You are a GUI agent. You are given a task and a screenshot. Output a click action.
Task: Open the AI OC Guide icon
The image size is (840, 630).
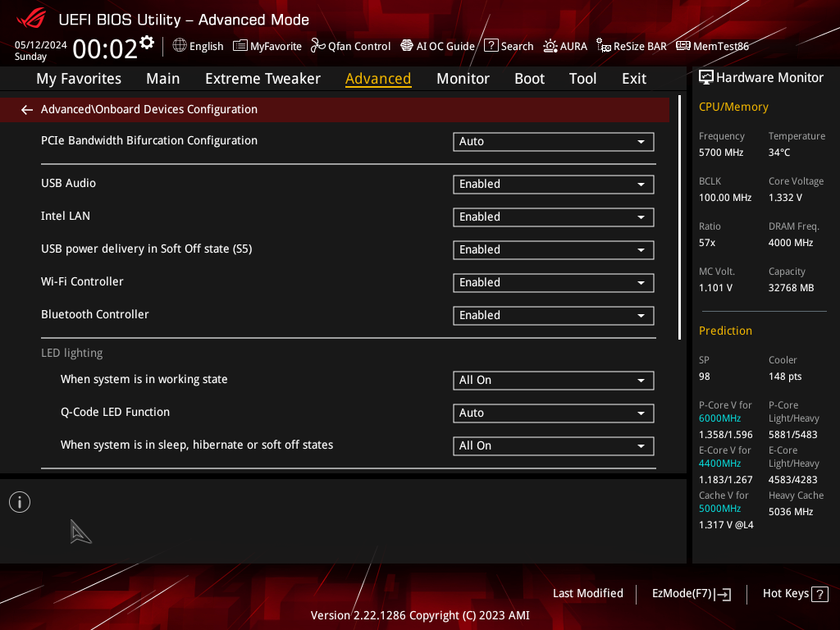coord(407,46)
